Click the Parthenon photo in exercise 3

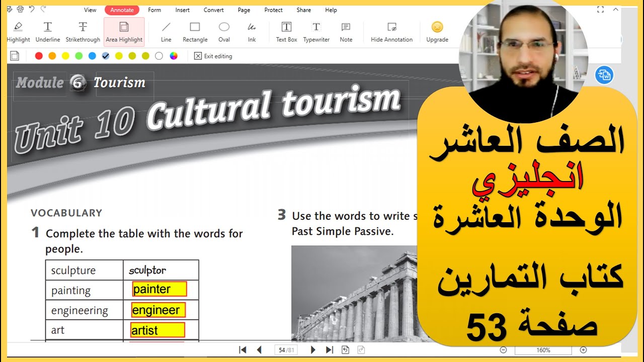coord(355,294)
